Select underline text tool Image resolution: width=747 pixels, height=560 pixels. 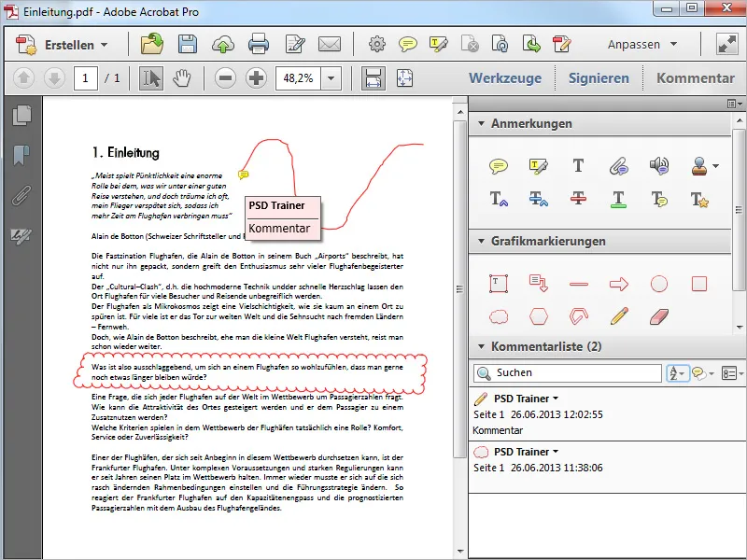click(x=618, y=200)
